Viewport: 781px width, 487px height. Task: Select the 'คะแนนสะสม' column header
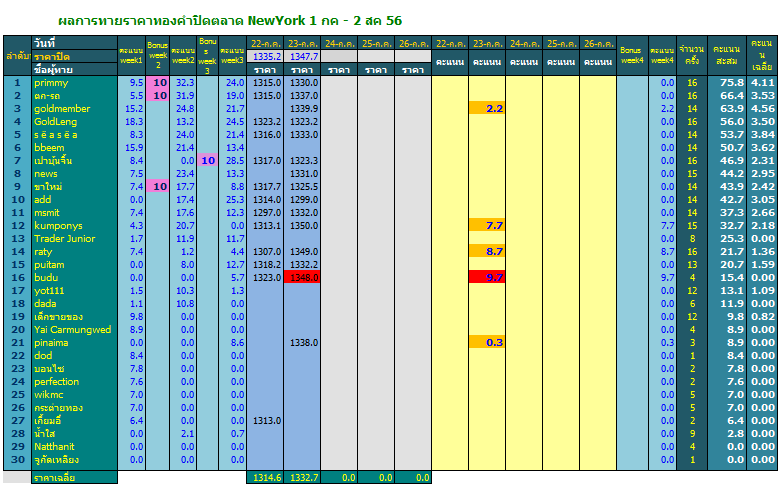point(727,55)
